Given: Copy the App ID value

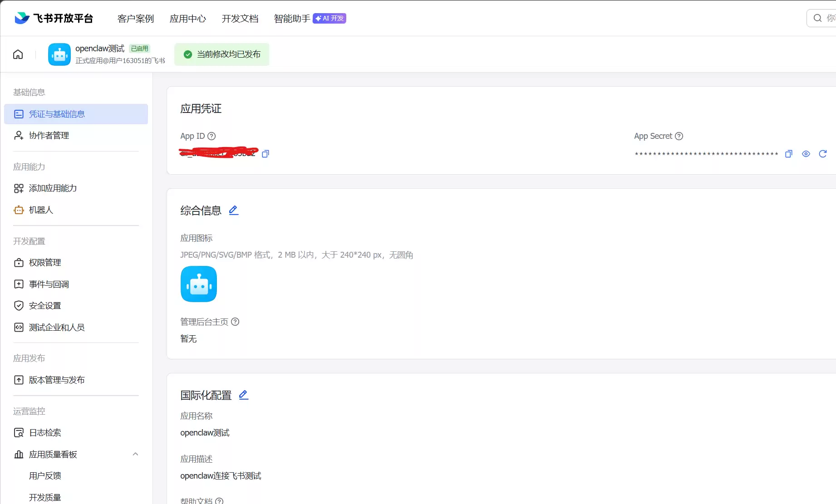Looking at the screenshot, I should [266, 154].
